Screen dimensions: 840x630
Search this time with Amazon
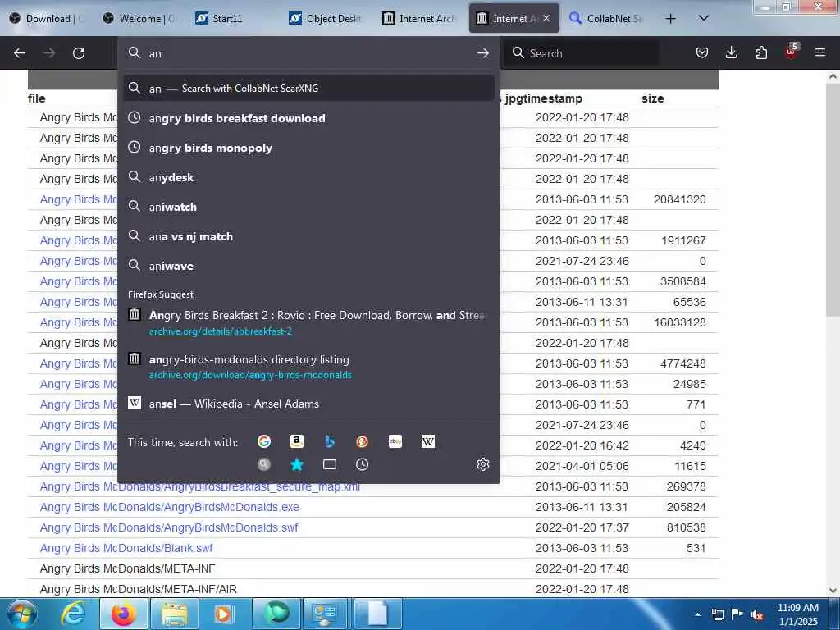point(296,441)
